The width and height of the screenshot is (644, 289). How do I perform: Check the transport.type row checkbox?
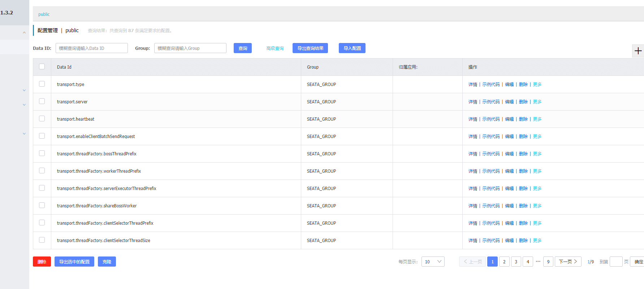(42, 84)
